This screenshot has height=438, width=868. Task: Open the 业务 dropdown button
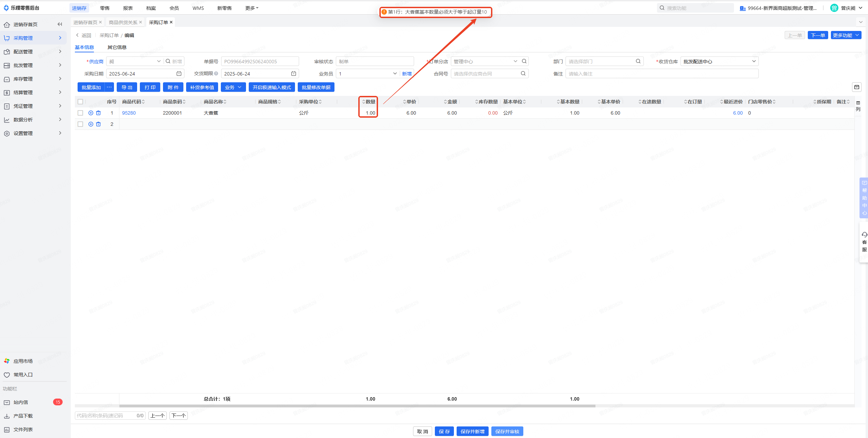[x=233, y=87]
